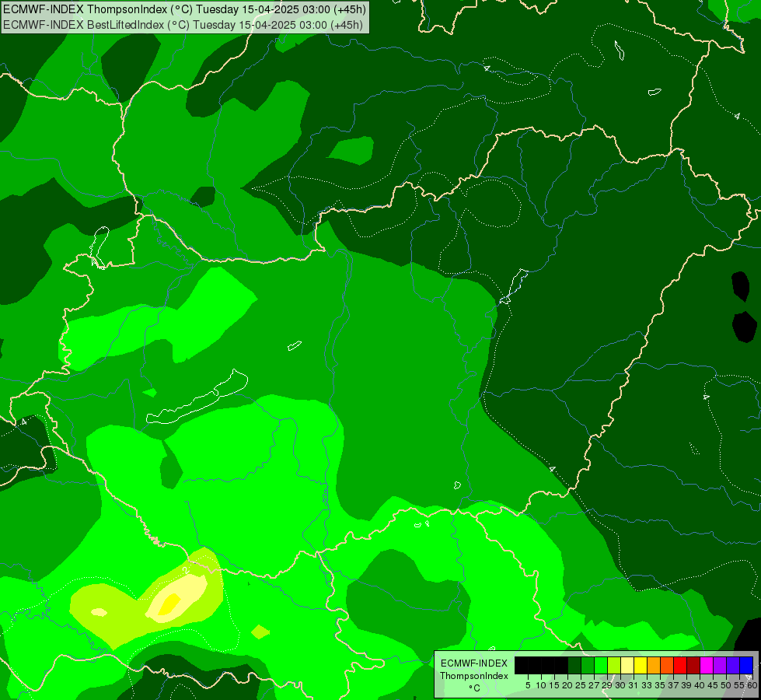The image size is (761, 700).
Task: Select the magenta 40–45 legend swatch
Action: (706, 665)
